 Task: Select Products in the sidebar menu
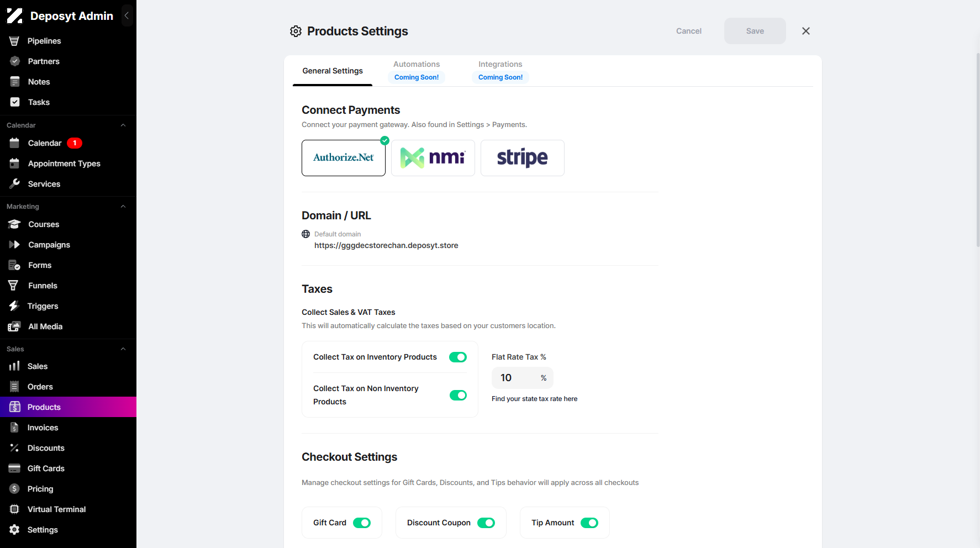point(68,407)
